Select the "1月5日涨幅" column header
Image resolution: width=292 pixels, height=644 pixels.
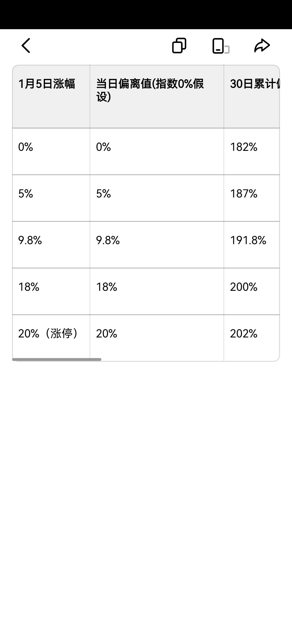[47, 84]
